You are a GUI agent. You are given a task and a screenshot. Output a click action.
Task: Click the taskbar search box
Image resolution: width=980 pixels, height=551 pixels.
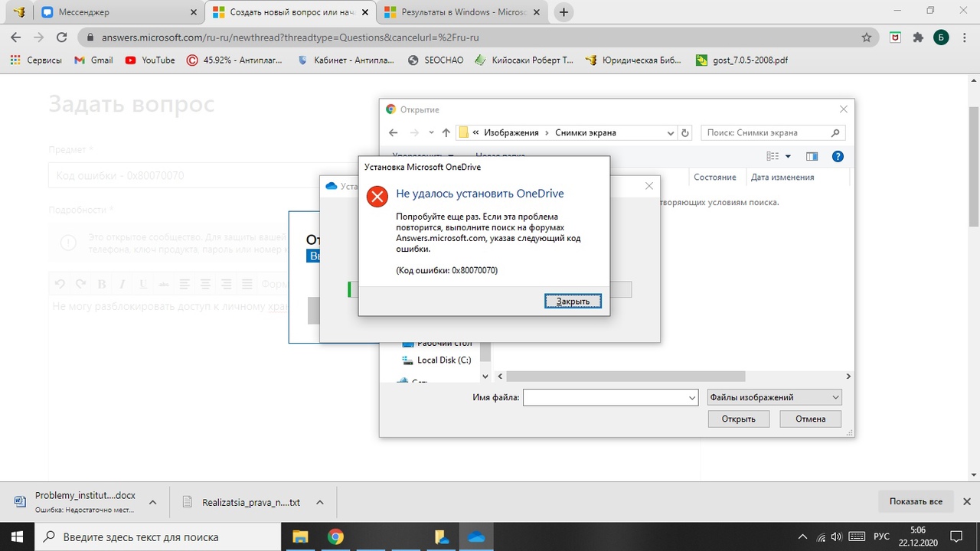pos(158,536)
